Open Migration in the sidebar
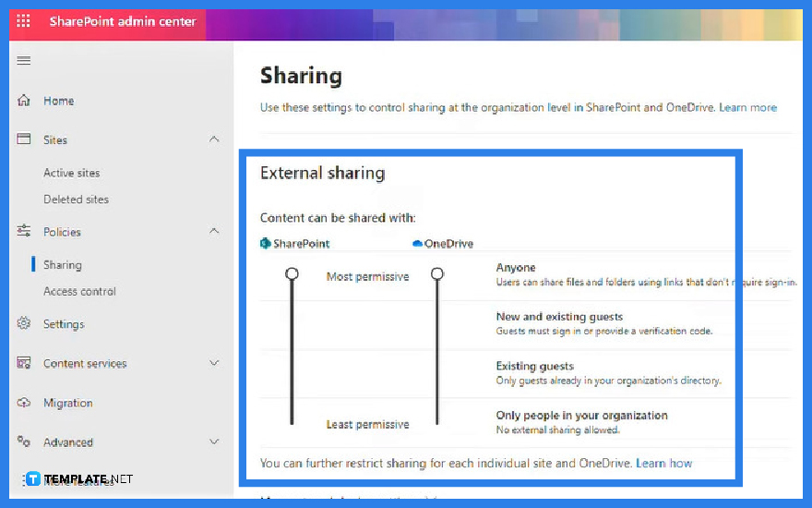 (68, 403)
